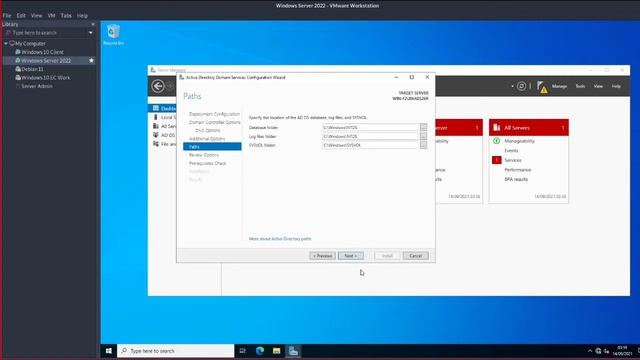Click the Windows 10 Client VM icon
The height and width of the screenshot is (360, 640).
[18, 52]
